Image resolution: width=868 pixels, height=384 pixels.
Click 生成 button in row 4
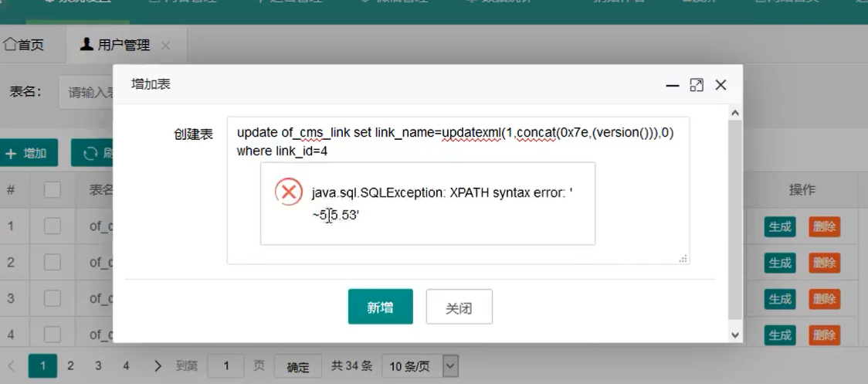click(x=780, y=335)
